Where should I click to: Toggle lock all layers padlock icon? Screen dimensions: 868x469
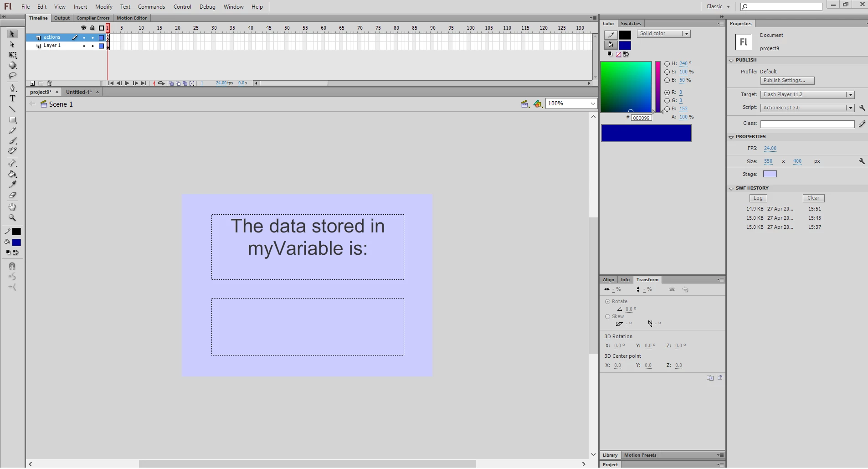coord(92,28)
